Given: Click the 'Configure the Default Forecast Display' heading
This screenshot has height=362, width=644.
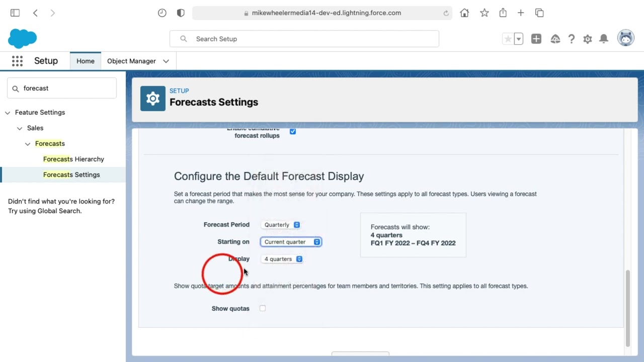Looking at the screenshot, I should pos(269,176).
